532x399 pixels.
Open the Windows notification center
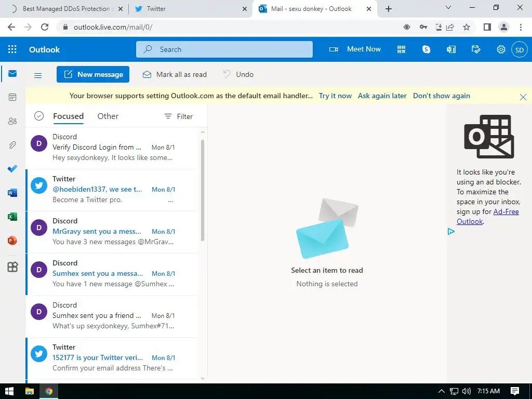(515, 391)
